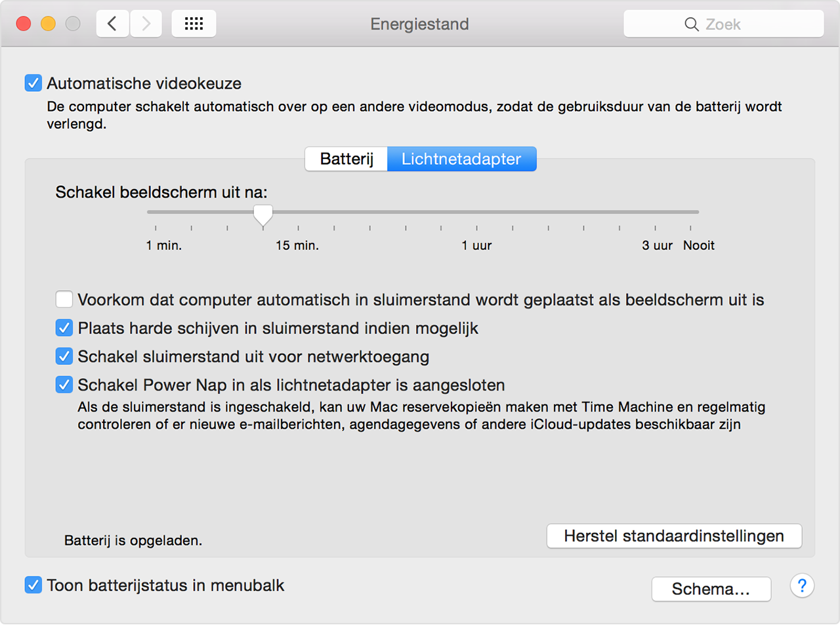
Task: Disable Automatische videokeuze checkbox
Action: point(33,83)
